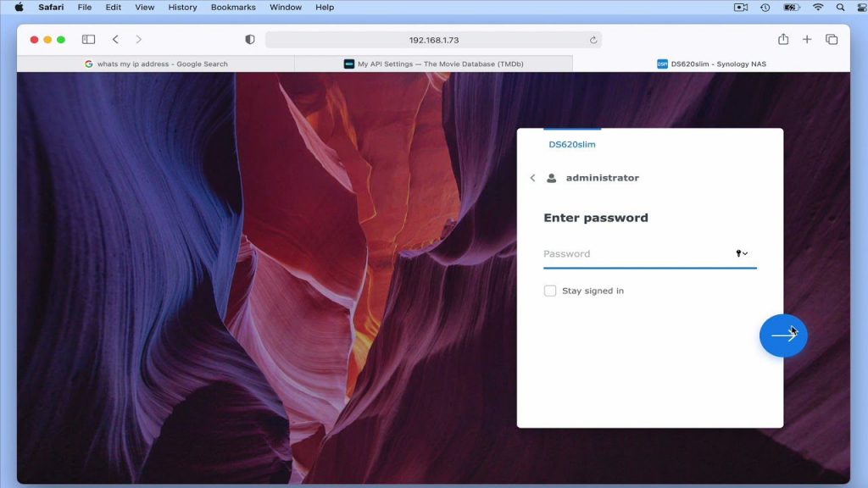Focus the Password input field
Image resolution: width=868 pixels, height=488 pixels.
pos(637,254)
